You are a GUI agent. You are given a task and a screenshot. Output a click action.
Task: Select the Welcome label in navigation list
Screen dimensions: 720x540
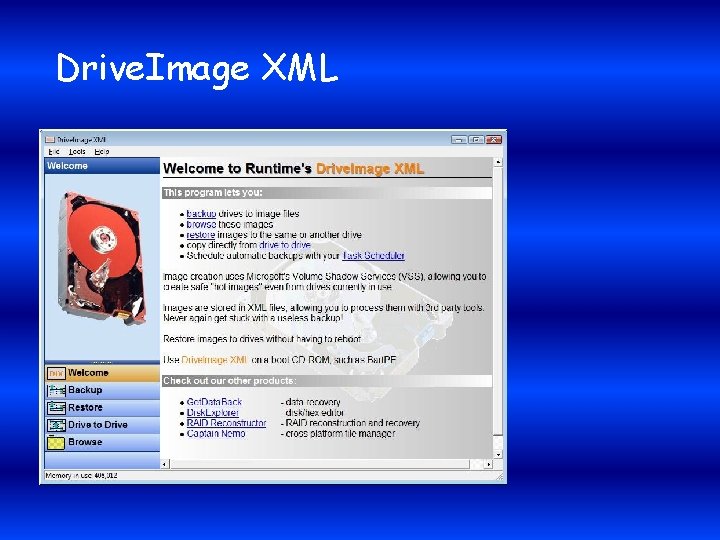pyautogui.click(x=88, y=373)
